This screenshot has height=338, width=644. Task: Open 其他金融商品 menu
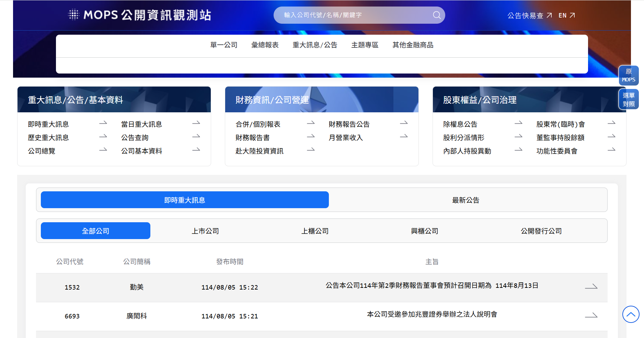(413, 45)
